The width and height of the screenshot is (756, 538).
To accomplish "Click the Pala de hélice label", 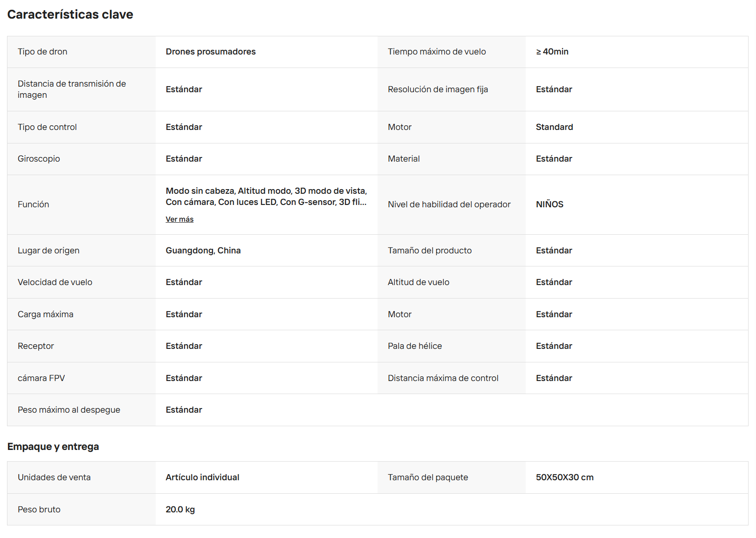I will click(415, 346).
